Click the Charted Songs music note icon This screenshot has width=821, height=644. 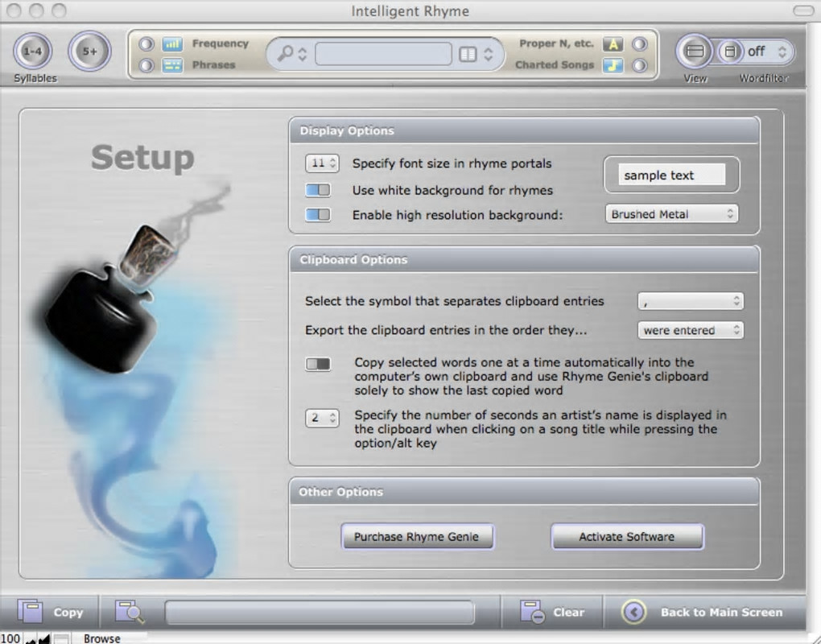(613, 65)
